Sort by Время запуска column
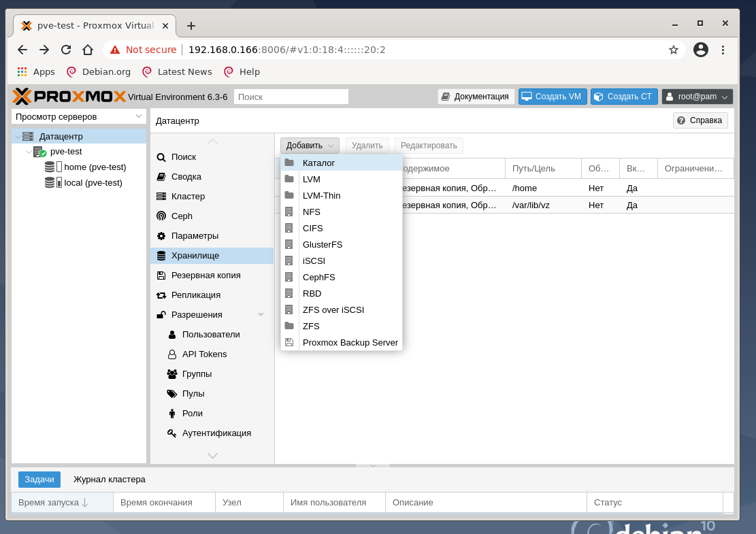Viewport: 756px width, 534px height. click(x=62, y=503)
